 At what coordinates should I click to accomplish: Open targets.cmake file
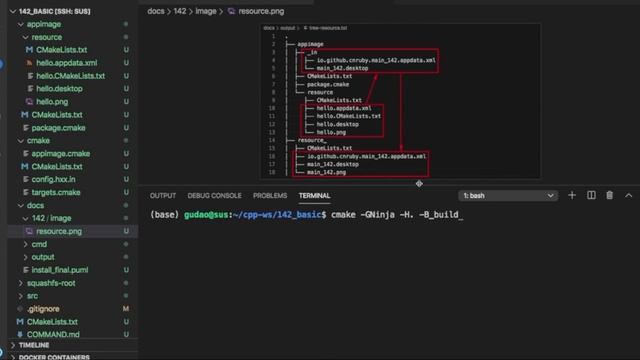coord(56,192)
